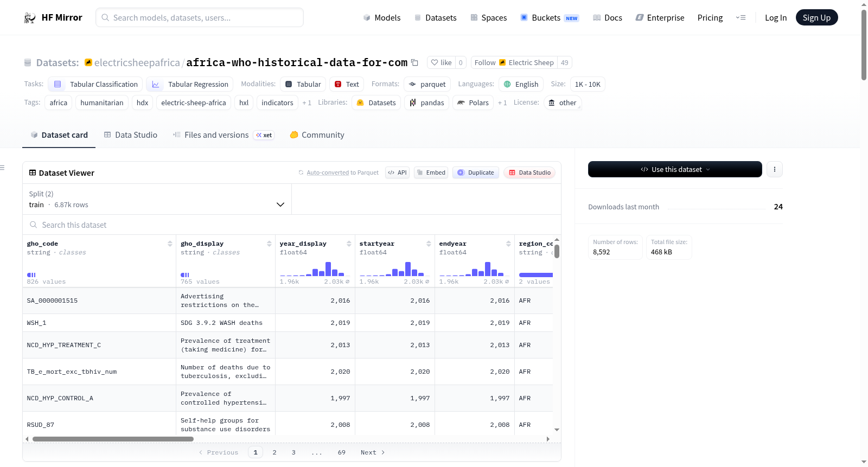This screenshot has height=467, width=868.
Task: Open the Enterprise nav item
Action: pos(660,17)
